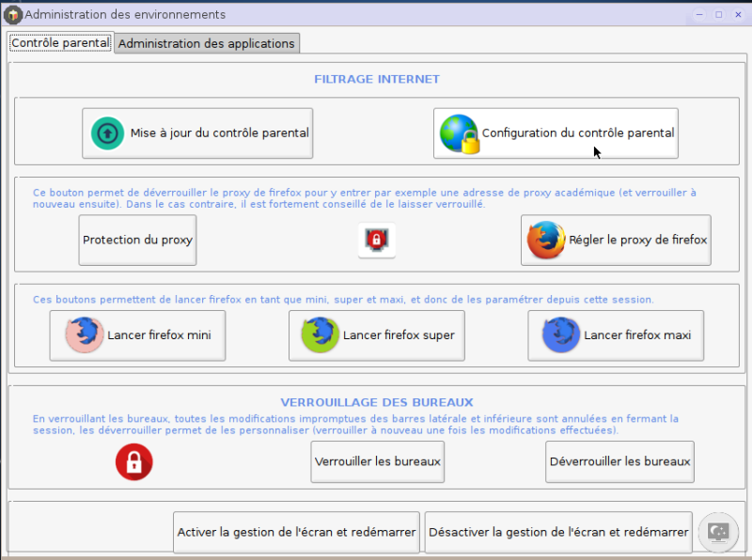Click the red padlock desktop lock icon
Image resolution: width=752 pixels, height=560 pixels.
click(x=133, y=461)
